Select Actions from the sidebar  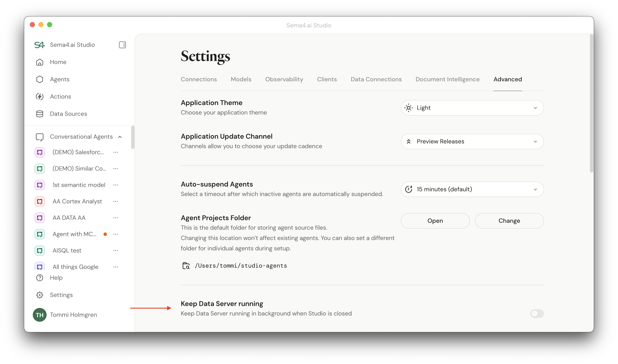[60, 96]
